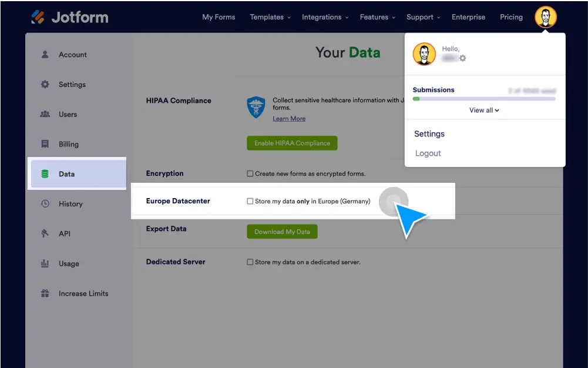Click the History clock icon

point(45,203)
